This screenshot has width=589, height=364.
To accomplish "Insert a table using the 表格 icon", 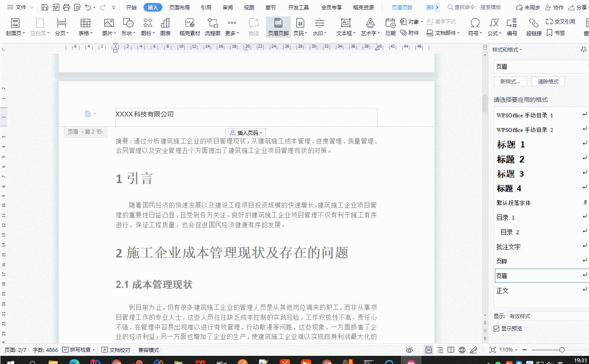I will click(x=85, y=27).
